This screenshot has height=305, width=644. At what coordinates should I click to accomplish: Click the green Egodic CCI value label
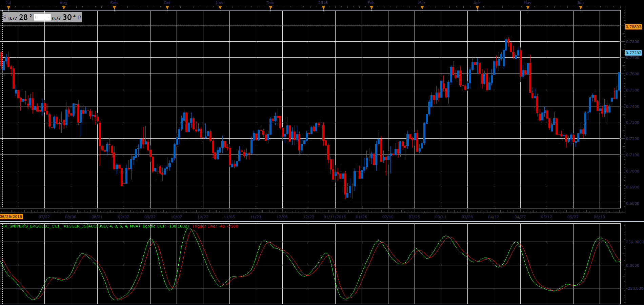166,226
